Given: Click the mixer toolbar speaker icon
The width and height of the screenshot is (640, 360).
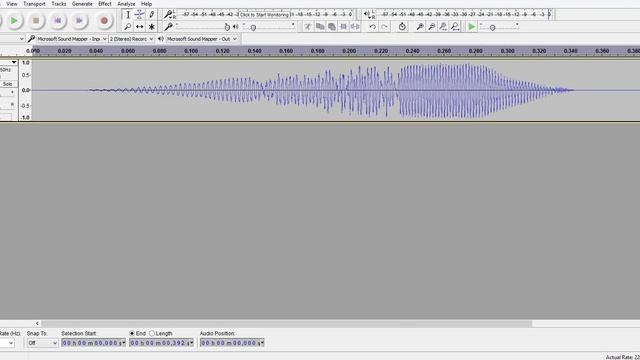Looking at the screenshot, I should pos(236,27).
